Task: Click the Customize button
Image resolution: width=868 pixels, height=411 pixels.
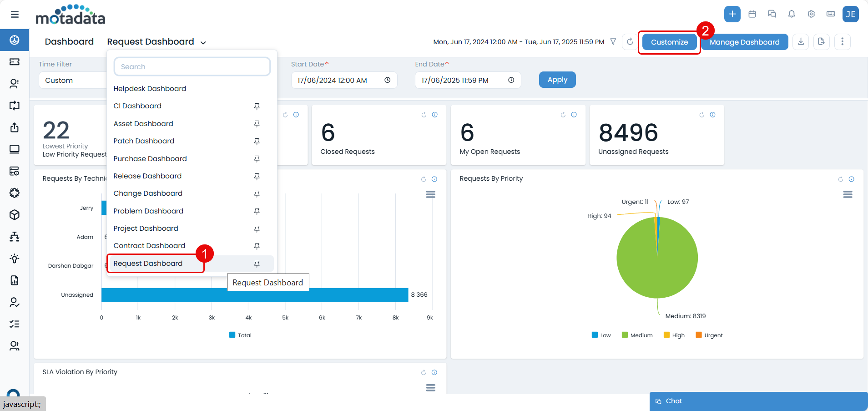Action: pos(669,42)
